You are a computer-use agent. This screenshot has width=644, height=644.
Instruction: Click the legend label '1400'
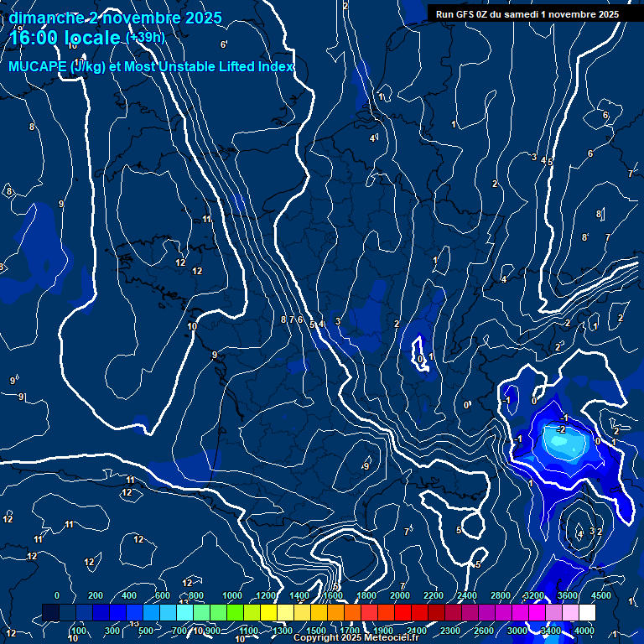coord(299,595)
